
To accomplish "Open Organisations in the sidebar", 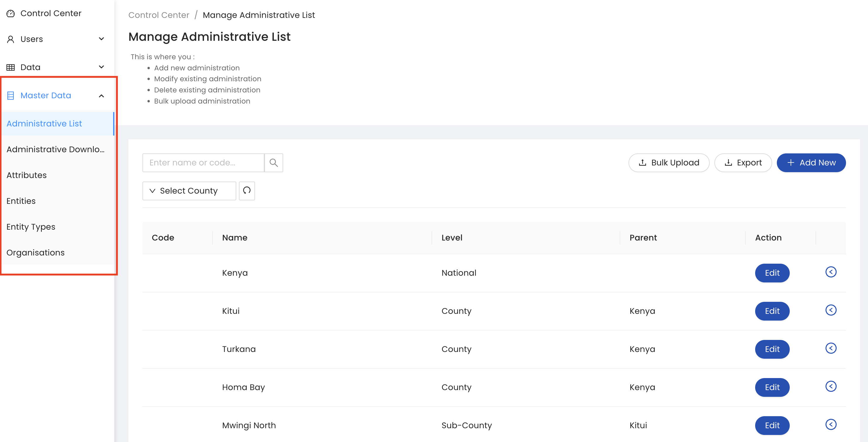I will pyautogui.click(x=35, y=253).
